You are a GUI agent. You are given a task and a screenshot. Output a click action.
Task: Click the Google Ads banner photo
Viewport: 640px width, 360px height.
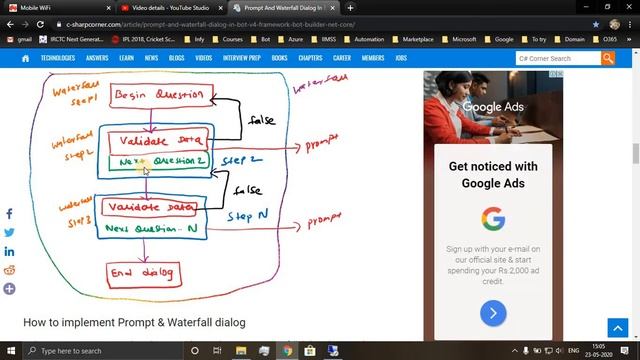click(x=493, y=107)
